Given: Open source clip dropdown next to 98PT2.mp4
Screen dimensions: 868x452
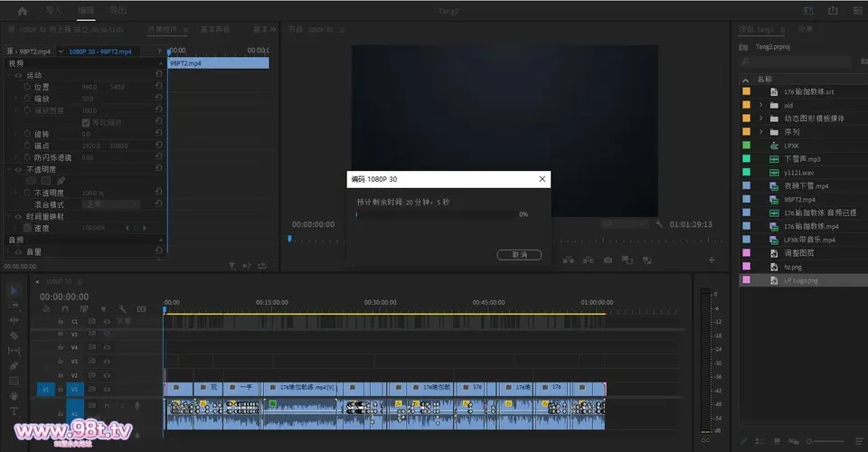Looking at the screenshot, I should coord(61,52).
